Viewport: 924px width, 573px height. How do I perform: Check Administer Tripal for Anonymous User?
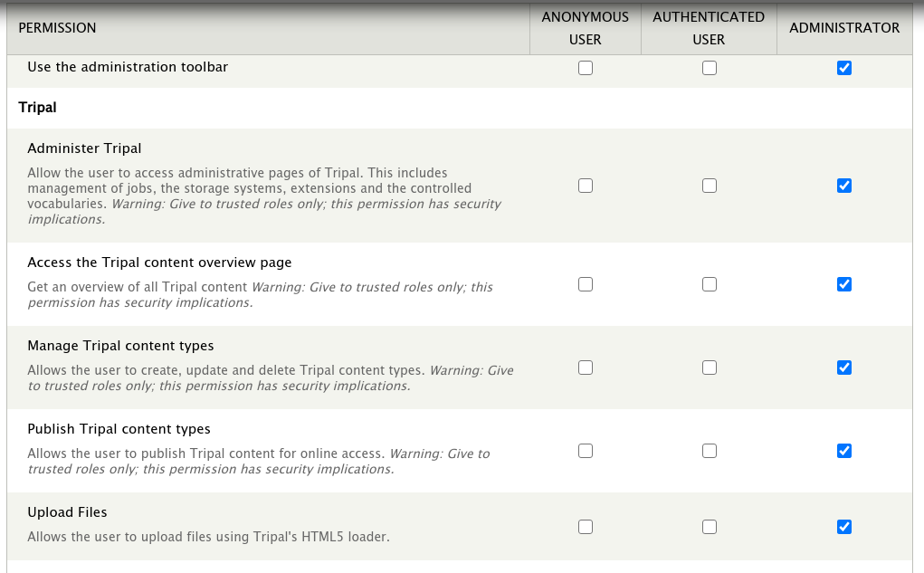pos(586,186)
